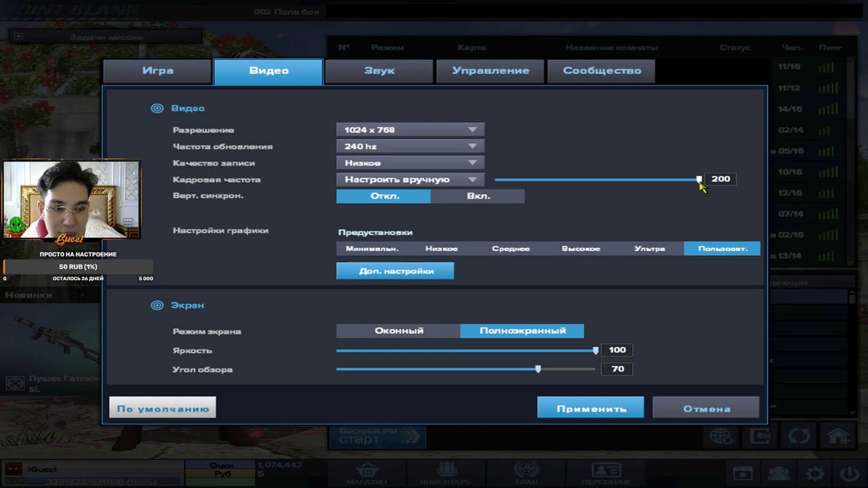Screen dimensions: 868x488
Task: Click the expand icon left of Задачи миссии
Action: (x=18, y=37)
